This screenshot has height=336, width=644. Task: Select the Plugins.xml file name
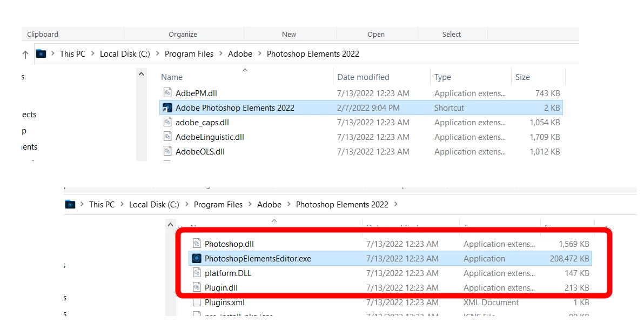[x=225, y=303]
